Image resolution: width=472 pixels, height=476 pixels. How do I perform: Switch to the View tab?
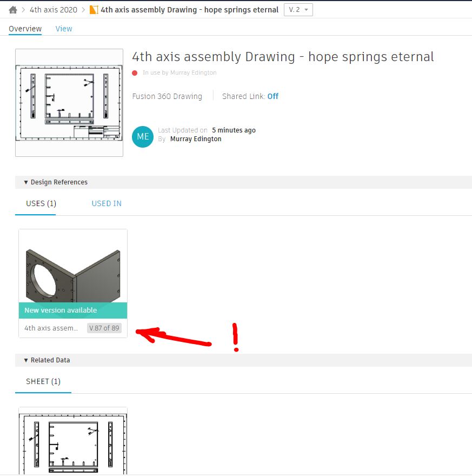(x=63, y=29)
